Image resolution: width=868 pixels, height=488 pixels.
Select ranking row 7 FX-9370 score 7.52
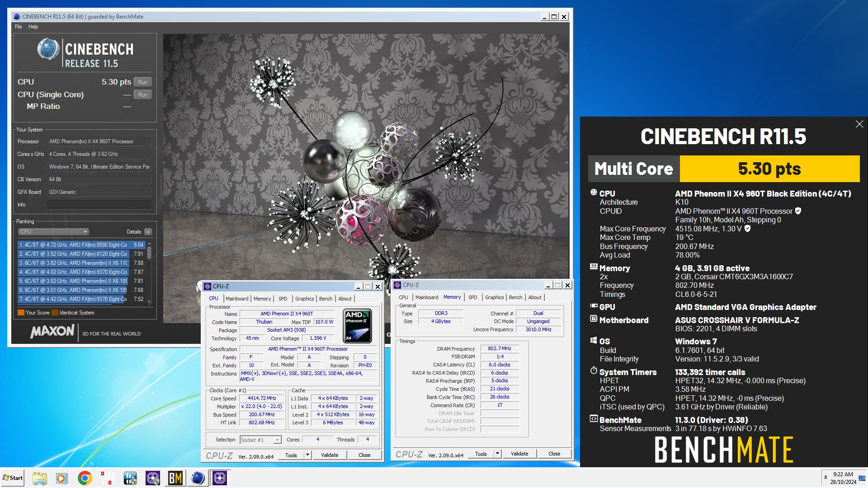click(x=81, y=299)
